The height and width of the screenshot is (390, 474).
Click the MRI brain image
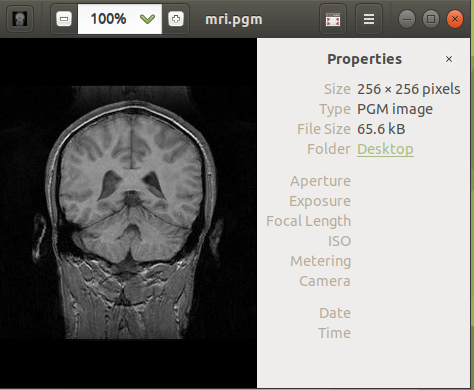128,212
